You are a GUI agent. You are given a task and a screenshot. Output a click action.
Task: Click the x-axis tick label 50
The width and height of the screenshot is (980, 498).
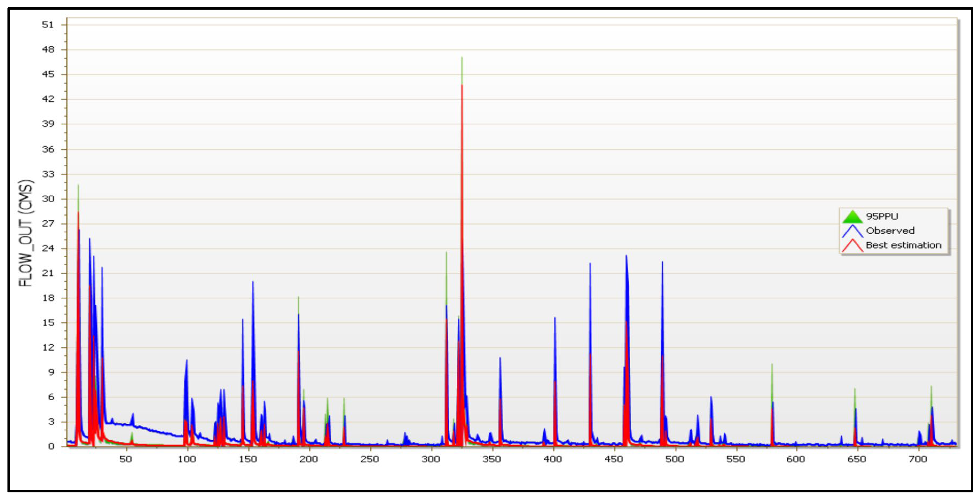click(x=125, y=459)
